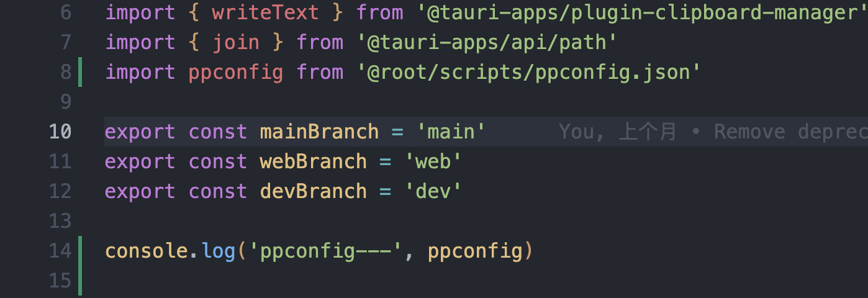The image size is (868, 298).
Task: Click the 'mainBranch' variable name
Action: 319,132
